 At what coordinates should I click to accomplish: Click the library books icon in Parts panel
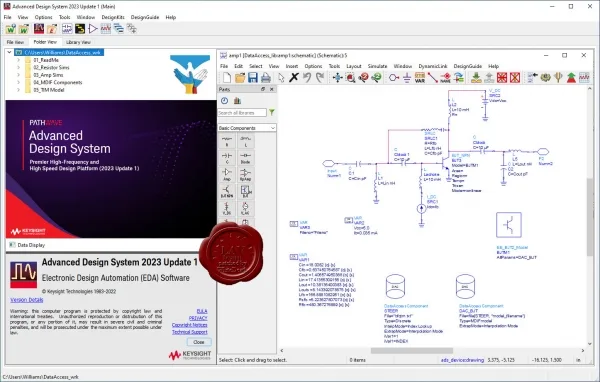pos(237,101)
